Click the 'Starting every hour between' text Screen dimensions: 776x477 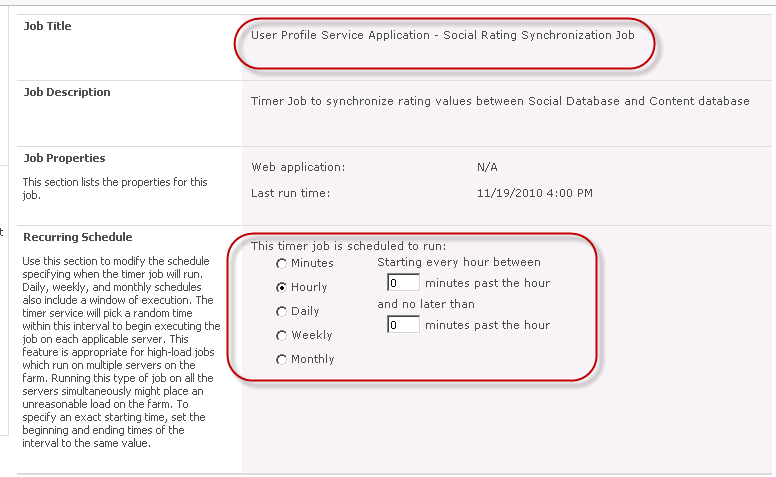459,262
